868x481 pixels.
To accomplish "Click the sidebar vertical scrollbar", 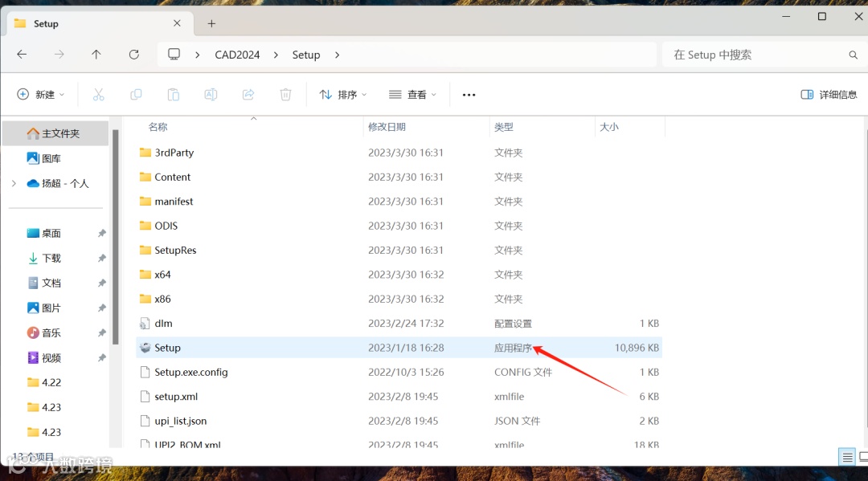I will click(x=115, y=237).
